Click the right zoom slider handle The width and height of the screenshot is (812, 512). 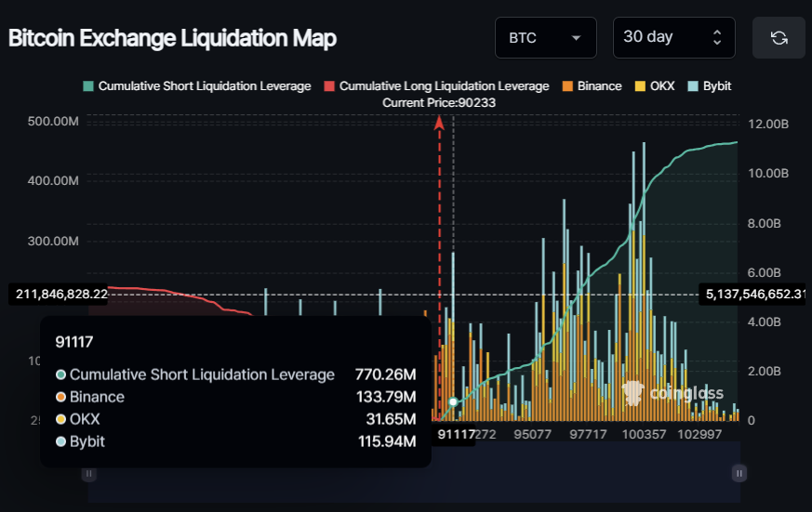(x=739, y=473)
